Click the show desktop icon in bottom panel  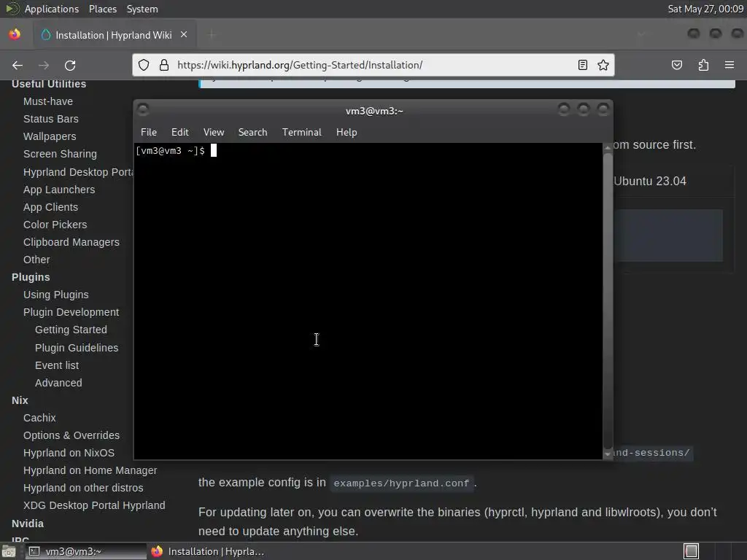[x=9, y=551]
